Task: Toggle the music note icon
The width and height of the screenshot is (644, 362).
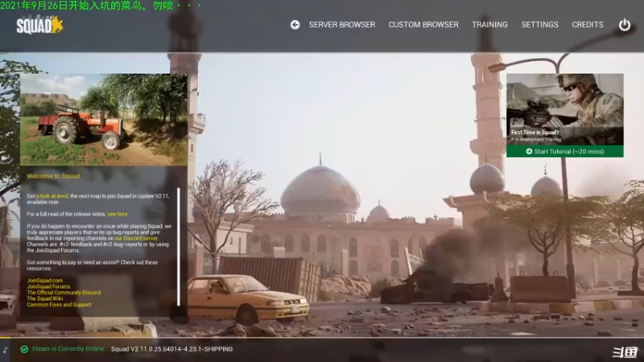Action: (6, 350)
